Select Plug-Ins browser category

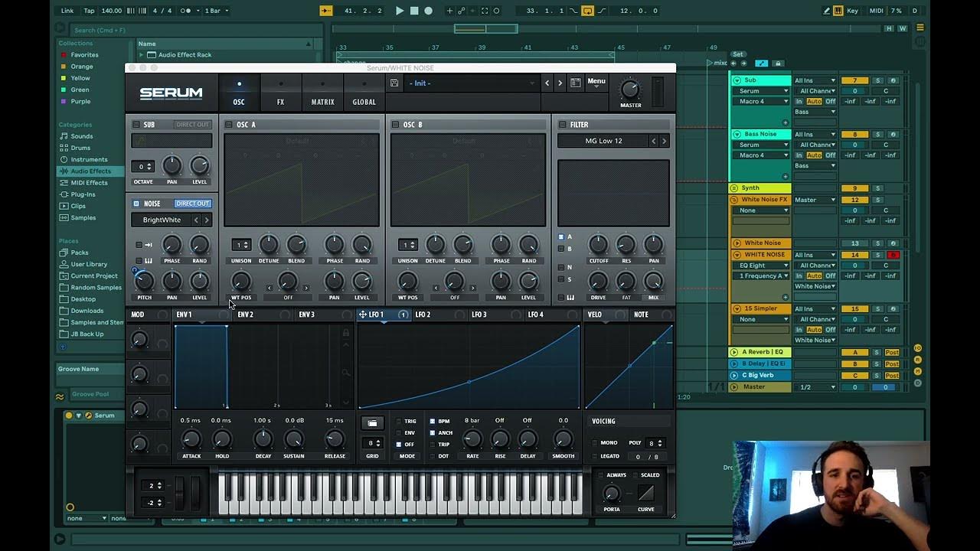[83, 194]
